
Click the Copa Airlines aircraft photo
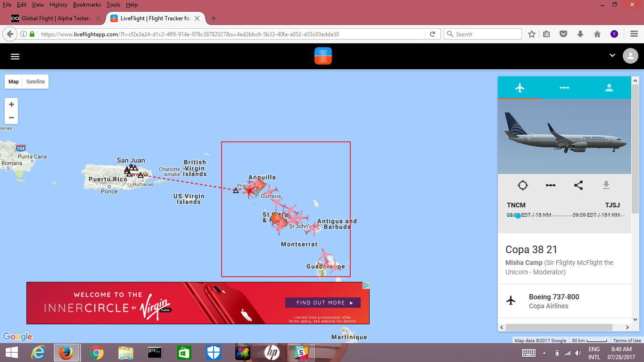coord(564,137)
